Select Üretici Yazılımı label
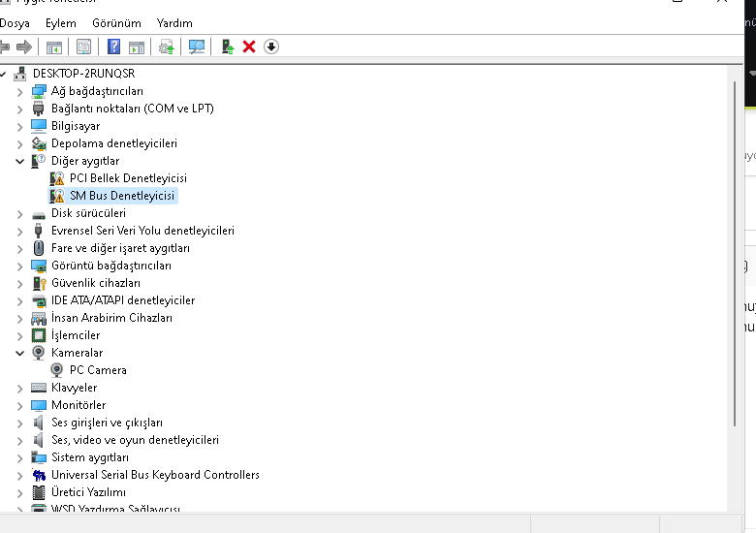The height and width of the screenshot is (533, 756). click(89, 492)
